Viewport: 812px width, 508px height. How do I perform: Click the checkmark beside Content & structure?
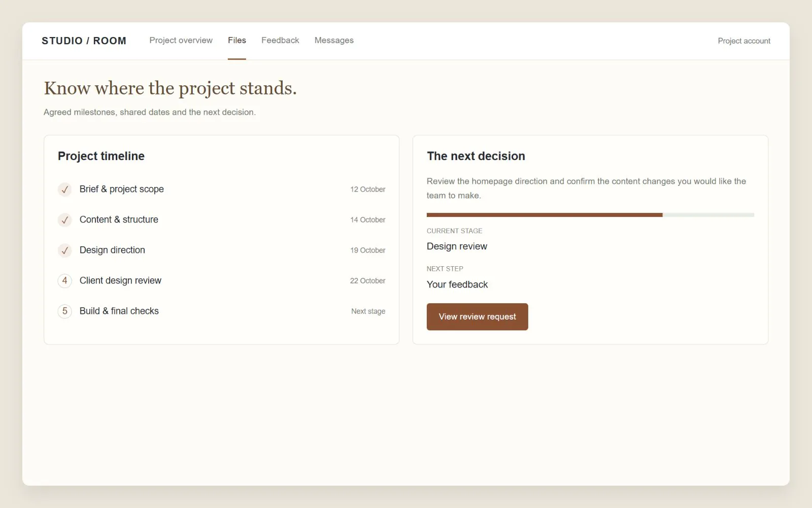(x=64, y=220)
